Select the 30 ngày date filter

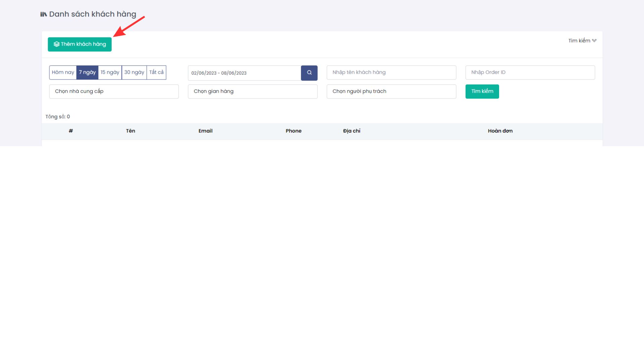pyautogui.click(x=134, y=72)
